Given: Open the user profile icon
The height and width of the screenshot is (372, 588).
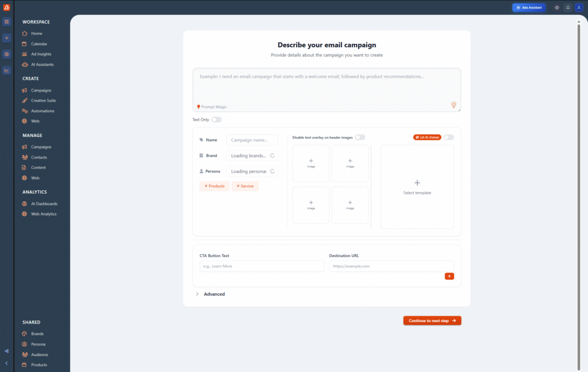Looking at the screenshot, I should point(579,7).
